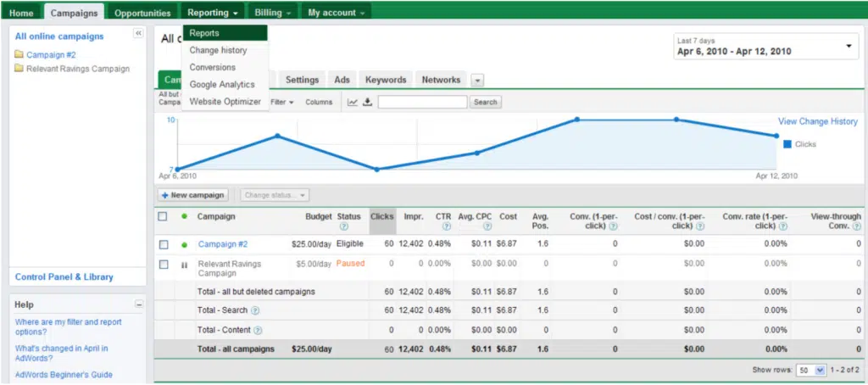Sort by the Impr. column header
Viewport: 868px width, 385px height.
tap(414, 216)
